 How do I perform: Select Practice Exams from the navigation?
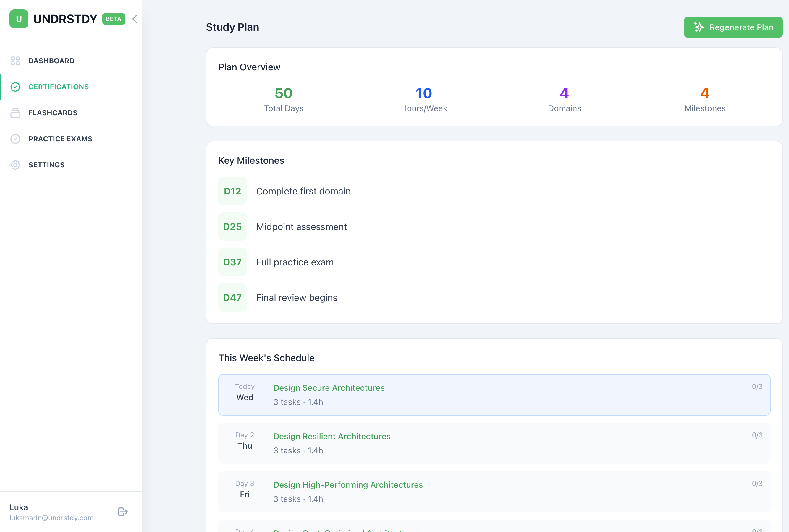[x=60, y=139]
